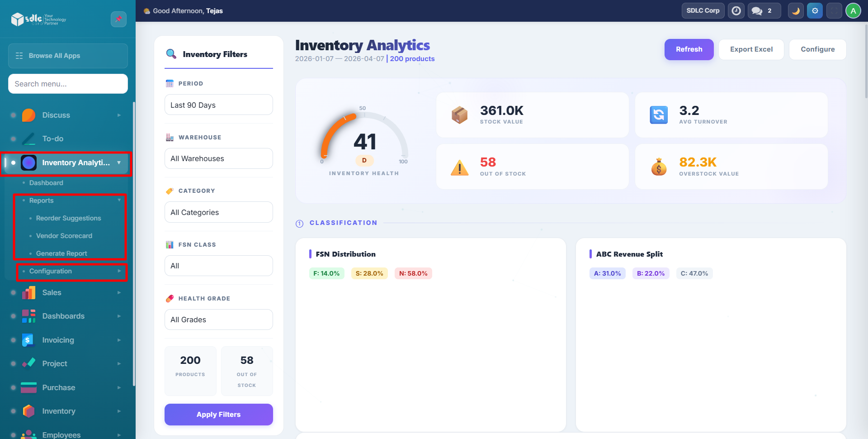The height and width of the screenshot is (439, 868).
Task: Click the settings gear icon in top bar
Action: (x=815, y=11)
